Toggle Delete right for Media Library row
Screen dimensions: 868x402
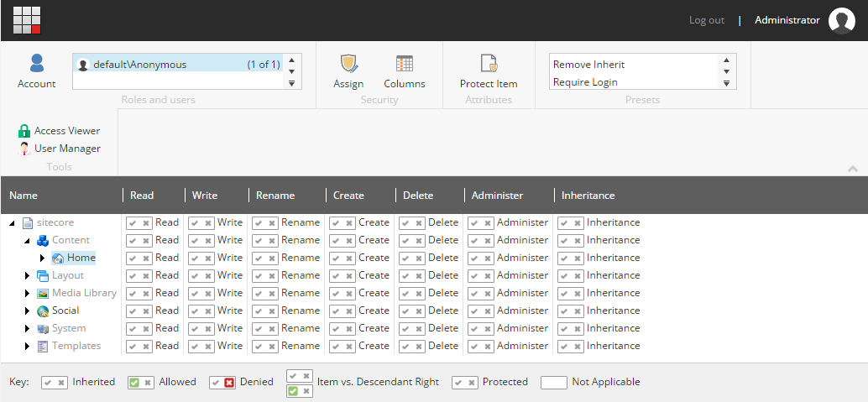(412, 294)
